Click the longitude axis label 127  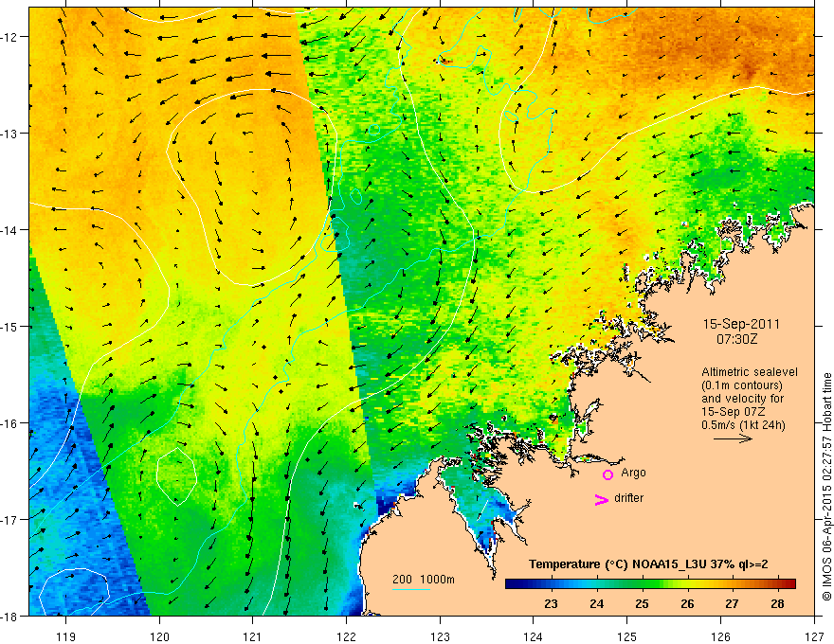point(814,636)
